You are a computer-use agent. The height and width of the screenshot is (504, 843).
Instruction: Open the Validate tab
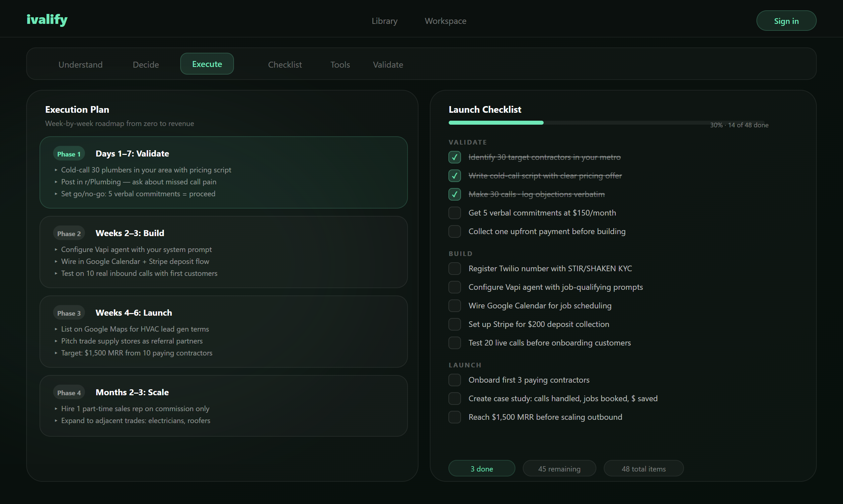point(388,65)
